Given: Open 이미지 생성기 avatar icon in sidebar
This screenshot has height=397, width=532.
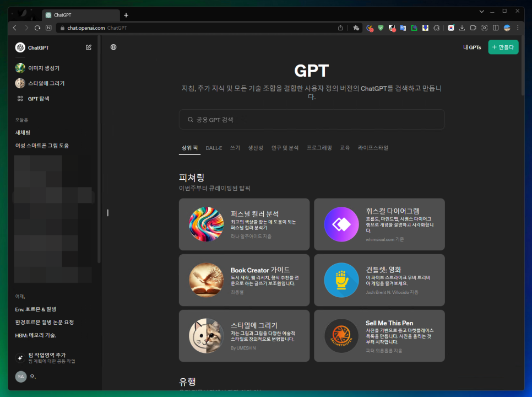Looking at the screenshot, I should tap(20, 68).
